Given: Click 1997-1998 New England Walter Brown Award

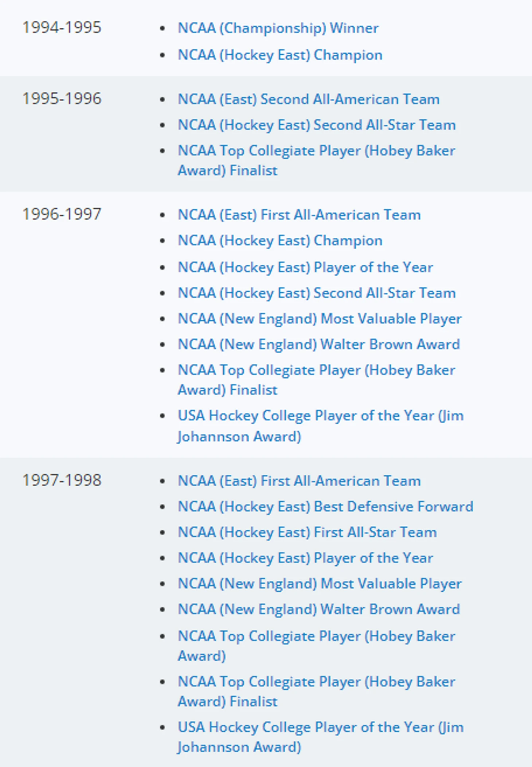Looking at the screenshot, I should point(318,610).
